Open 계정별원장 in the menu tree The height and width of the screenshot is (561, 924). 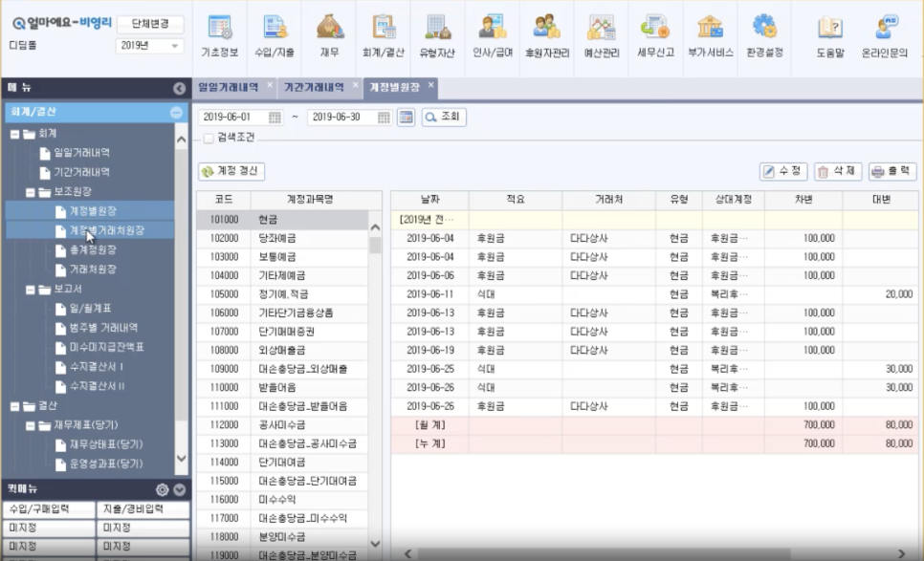tap(93, 211)
